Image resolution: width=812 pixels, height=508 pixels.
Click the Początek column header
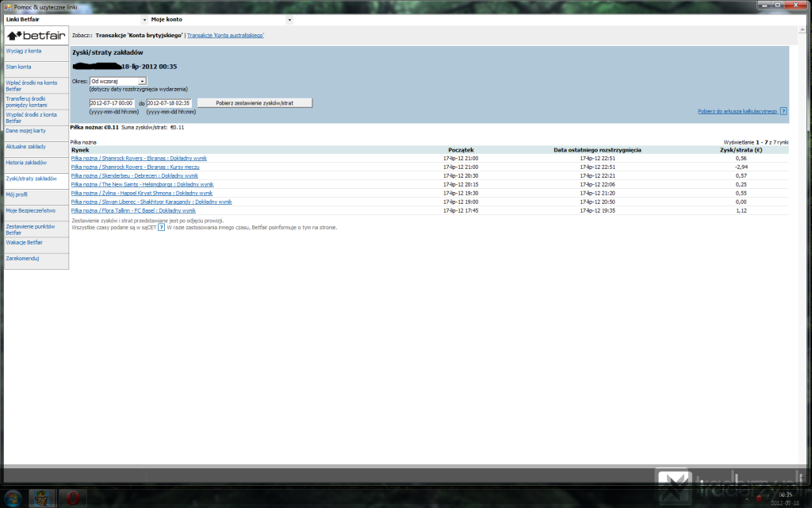click(x=461, y=150)
